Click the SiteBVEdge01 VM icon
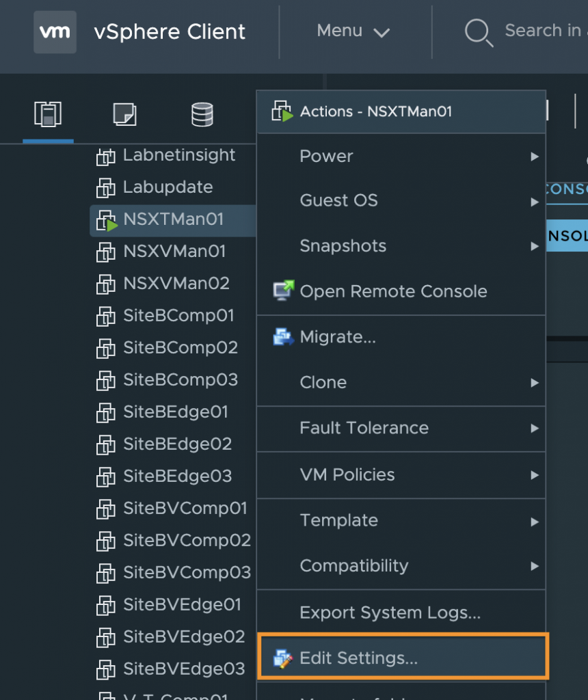Viewport: 588px width, 700px height. pyautogui.click(x=106, y=606)
